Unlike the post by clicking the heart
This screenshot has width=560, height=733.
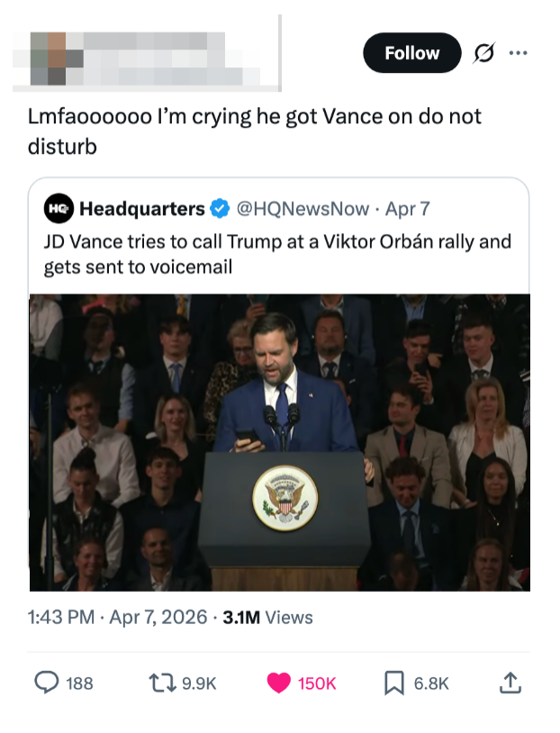[277, 683]
